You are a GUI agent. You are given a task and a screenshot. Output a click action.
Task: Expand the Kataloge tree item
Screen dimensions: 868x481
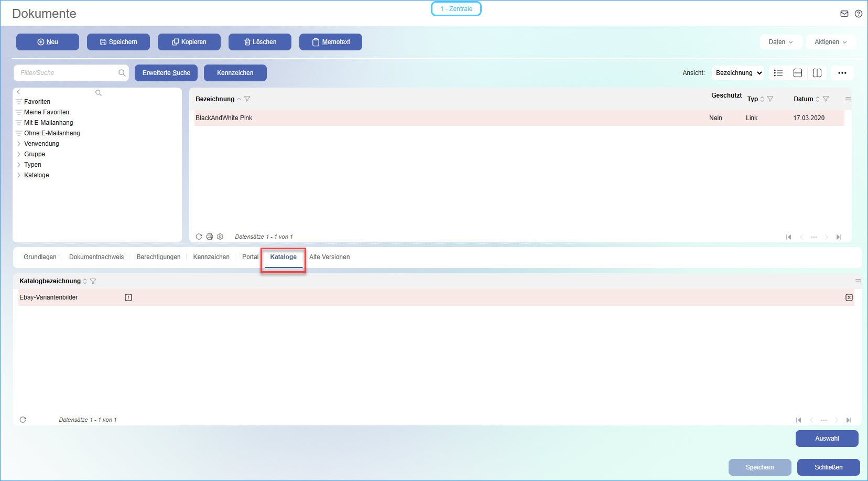pos(19,175)
